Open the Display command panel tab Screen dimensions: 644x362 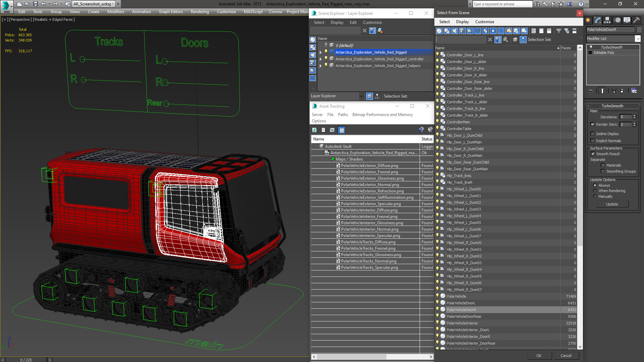click(x=627, y=20)
